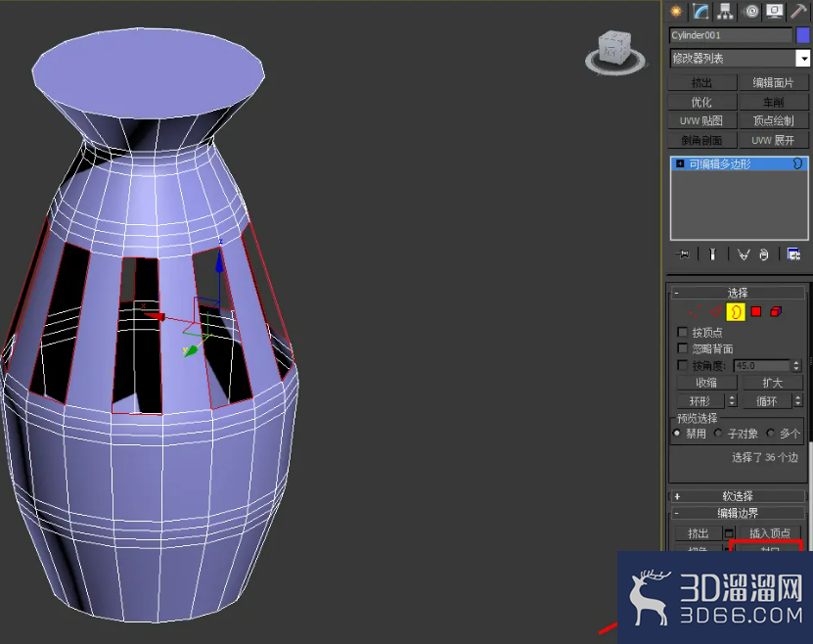The height and width of the screenshot is (644, 813).
Task: Toggle Show End Result icon
Action: 712,254
